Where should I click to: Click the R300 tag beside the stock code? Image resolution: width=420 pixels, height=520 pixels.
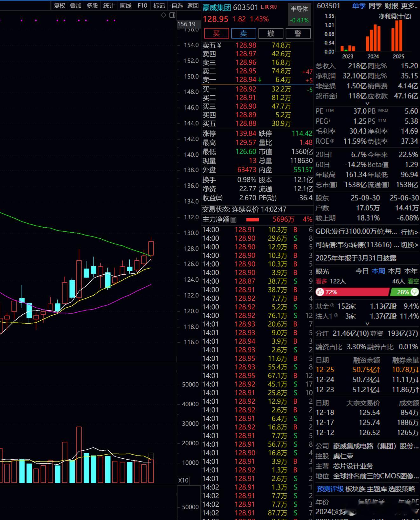tap(271, 7)
